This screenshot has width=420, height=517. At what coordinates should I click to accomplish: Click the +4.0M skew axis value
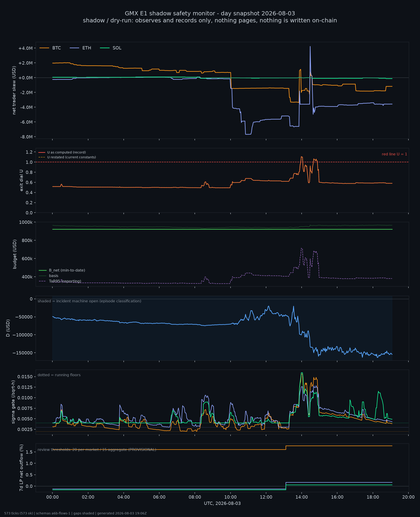(x=25, y=48)
